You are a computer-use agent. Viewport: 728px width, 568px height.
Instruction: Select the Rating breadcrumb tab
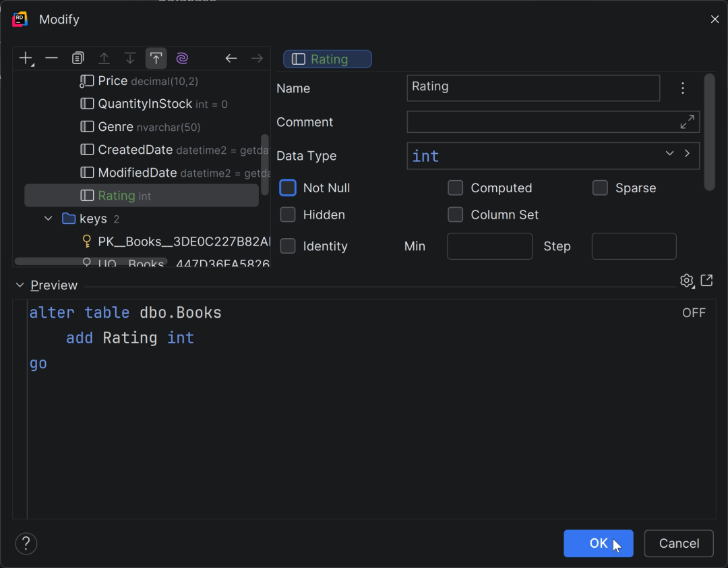tap(328, 59)
